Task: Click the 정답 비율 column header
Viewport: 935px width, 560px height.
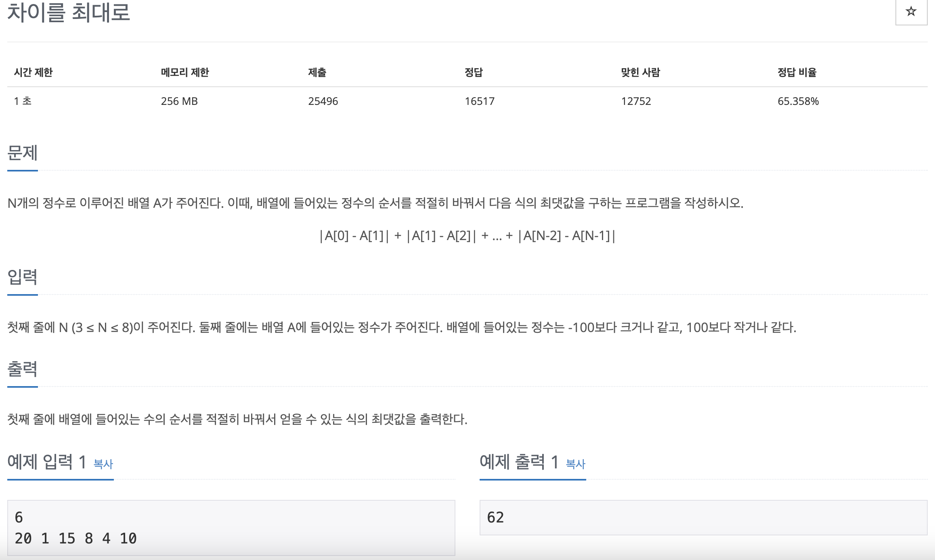Action: (797, 73)
